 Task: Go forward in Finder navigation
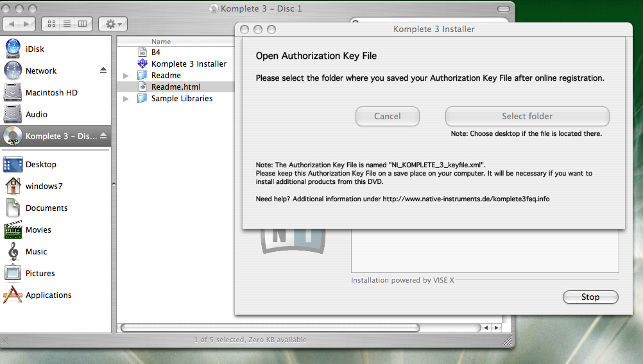click(27, 24)
